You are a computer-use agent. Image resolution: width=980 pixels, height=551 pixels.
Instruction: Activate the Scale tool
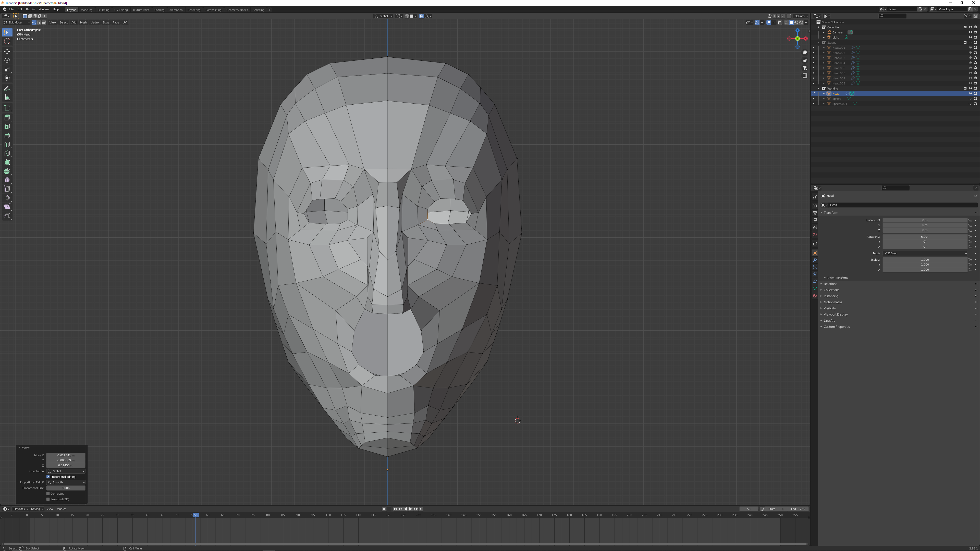coord(7,69)
